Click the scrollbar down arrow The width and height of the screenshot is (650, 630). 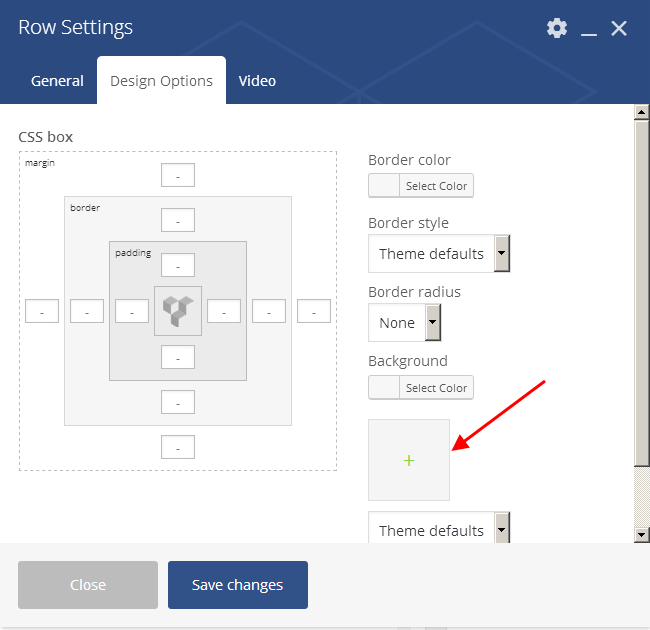click(x=642, y=535)
